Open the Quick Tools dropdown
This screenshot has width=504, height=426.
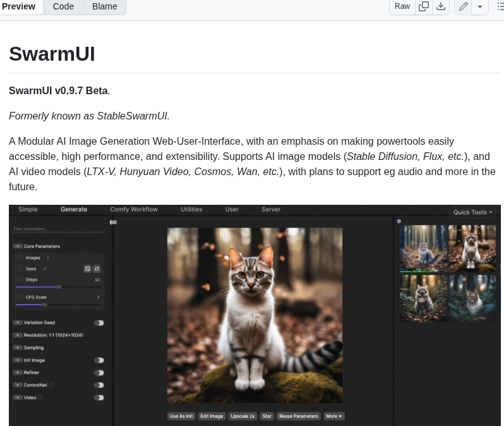pos(472,212)
